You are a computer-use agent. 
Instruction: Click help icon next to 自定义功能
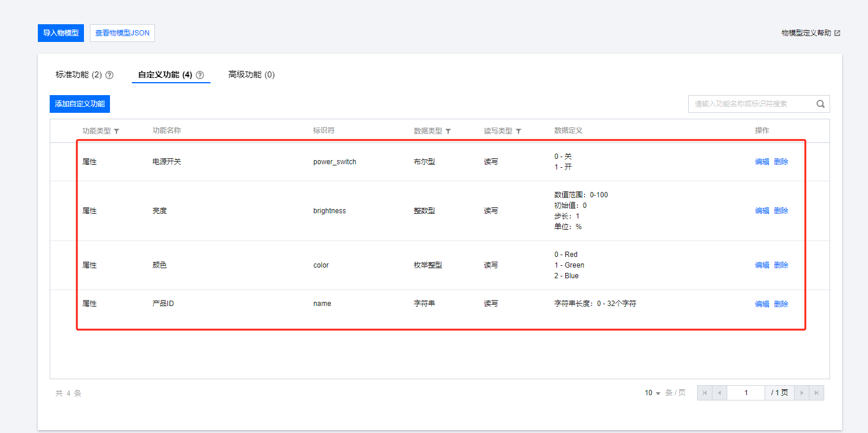pos(200,75)
